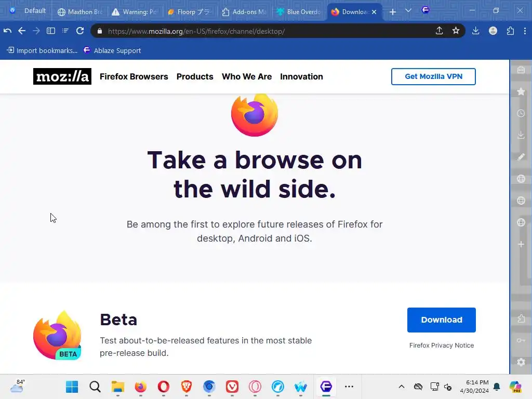Image resolution: width=532 pixels, height=399 pixels.
Task: Open Copilot preview icon in taskbar
Action: pyautogui.click(x=515, y=387)
